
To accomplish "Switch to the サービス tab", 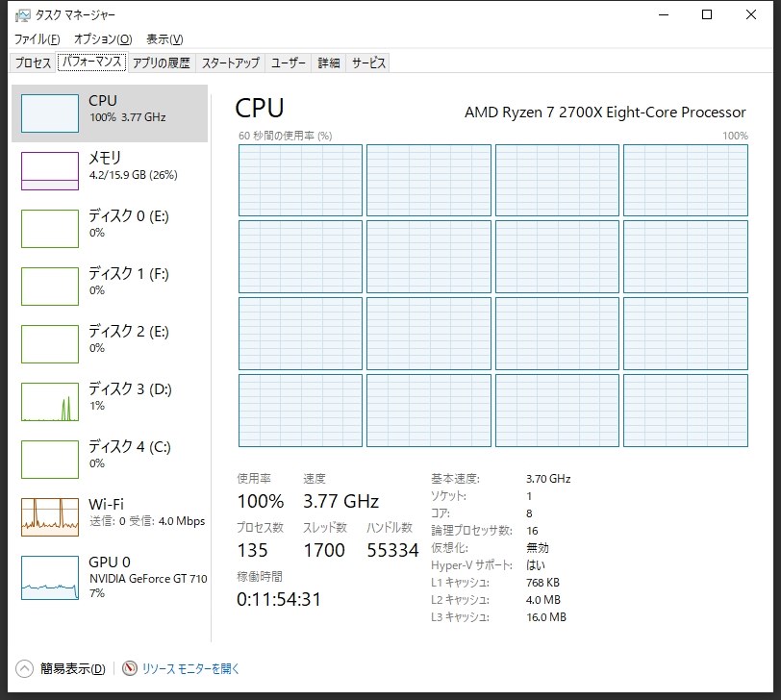I will coord(368,62).
